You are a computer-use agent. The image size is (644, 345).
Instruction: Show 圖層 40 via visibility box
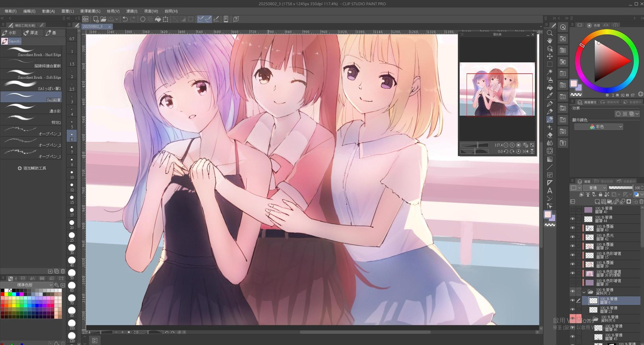pos(573,210)
